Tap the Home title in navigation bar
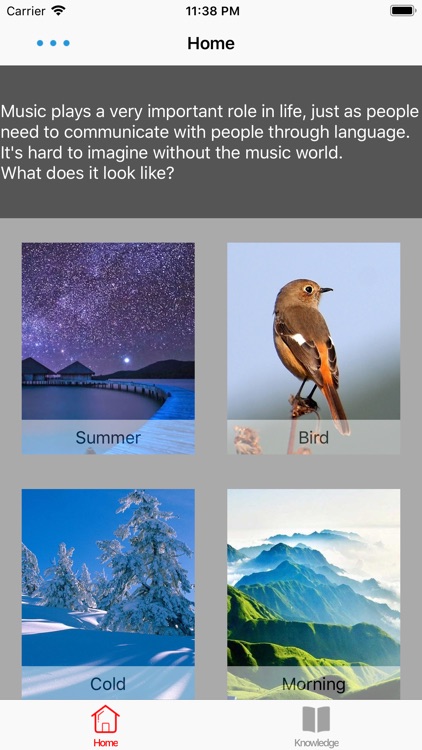 [211, 43]
